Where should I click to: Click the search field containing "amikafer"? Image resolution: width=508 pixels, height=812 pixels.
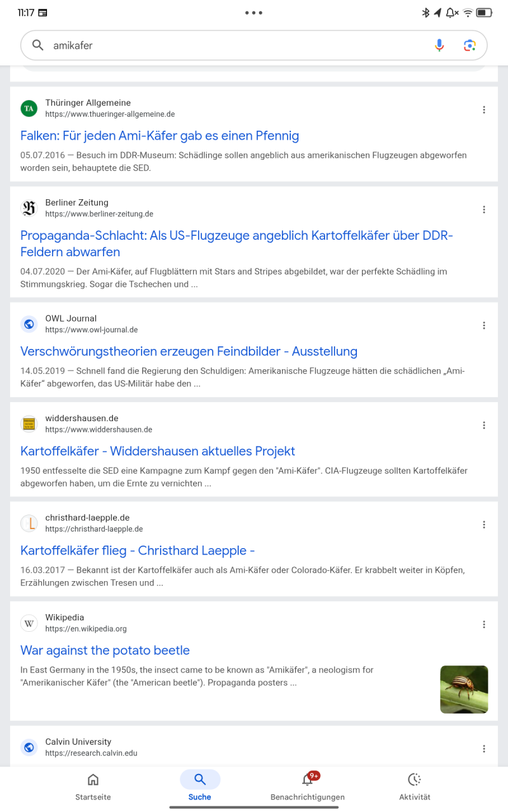pyautogui.click(x=235, y=46)
